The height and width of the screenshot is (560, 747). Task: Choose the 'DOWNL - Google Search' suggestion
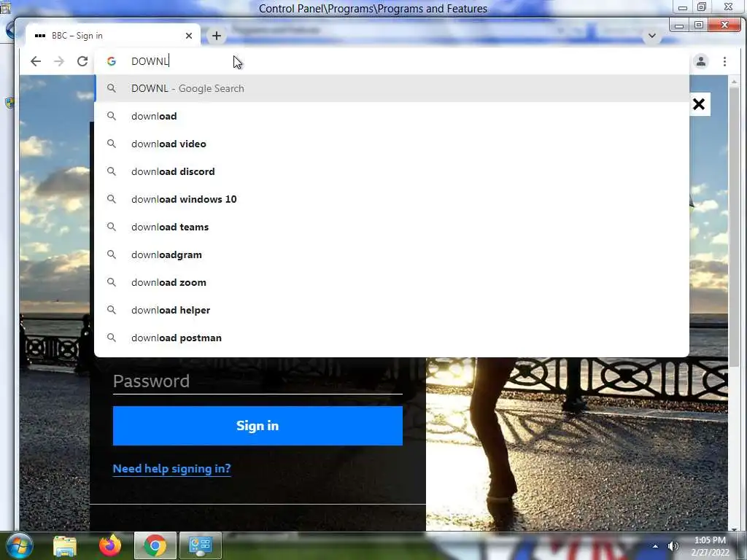392,88
